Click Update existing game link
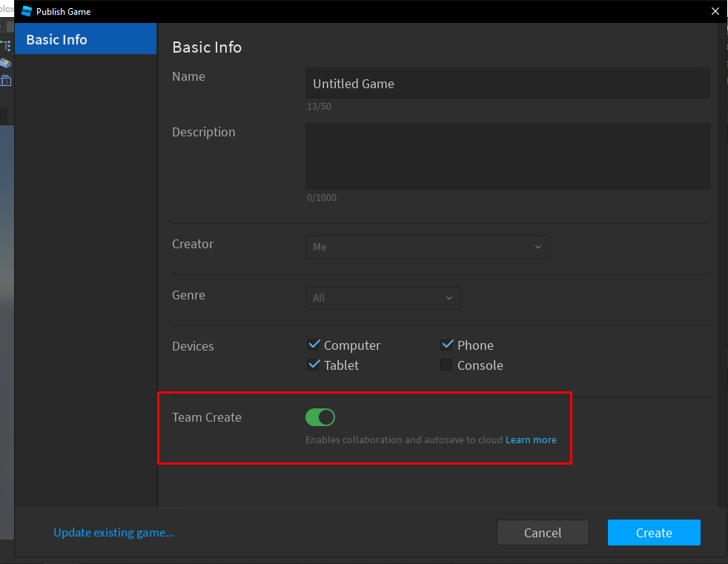This screenshot has width=728, height=564. [113, 532]
